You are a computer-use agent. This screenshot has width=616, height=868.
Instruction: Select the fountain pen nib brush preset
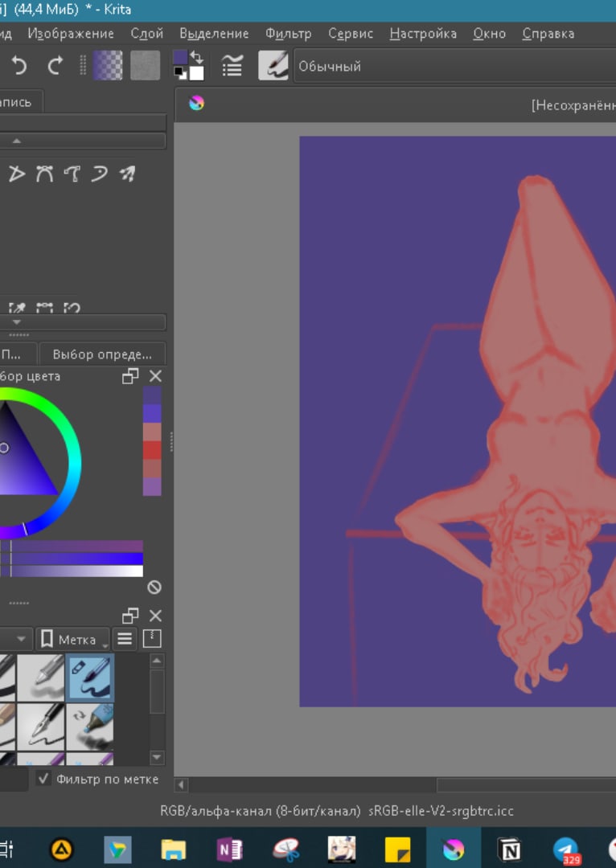40,727
